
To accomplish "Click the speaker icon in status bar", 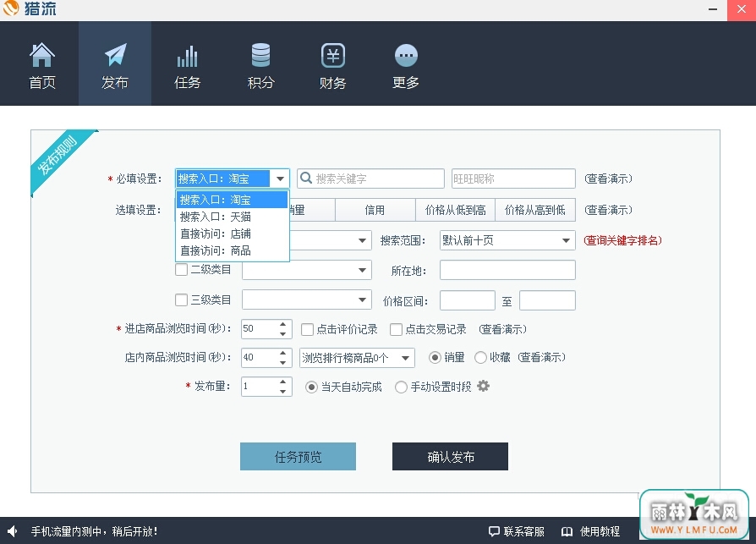I will click(13, 531).
